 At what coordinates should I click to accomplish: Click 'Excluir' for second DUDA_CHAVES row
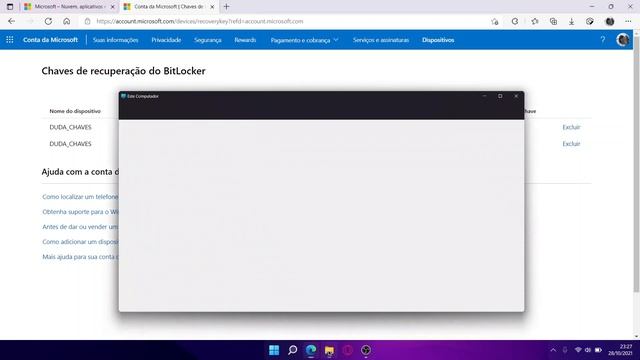[x=571, y=144]
